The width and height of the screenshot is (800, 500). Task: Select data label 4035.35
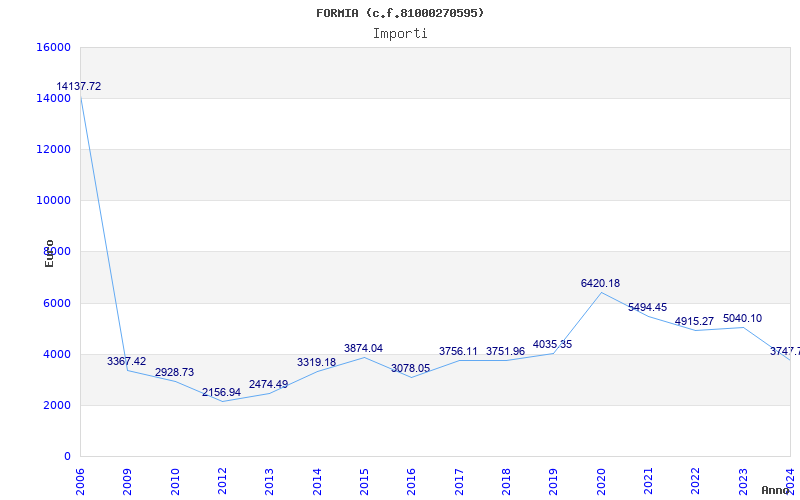click(553, 344)
